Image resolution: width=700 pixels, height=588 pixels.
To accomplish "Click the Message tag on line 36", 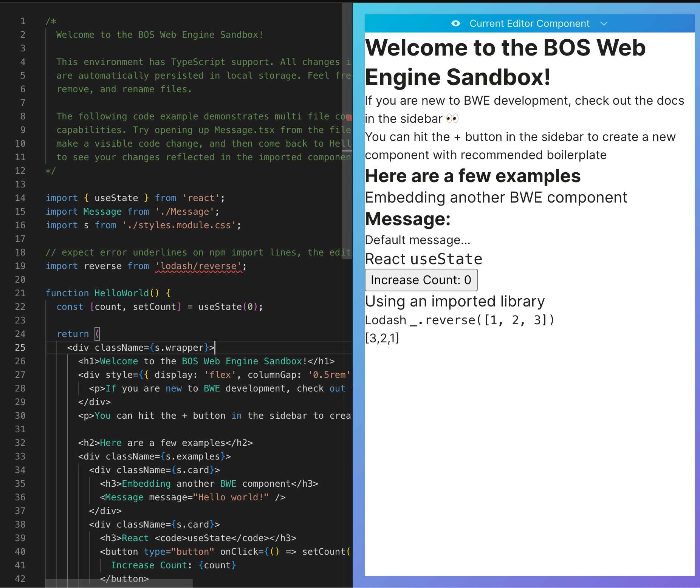I will click(x=124, y=497).
